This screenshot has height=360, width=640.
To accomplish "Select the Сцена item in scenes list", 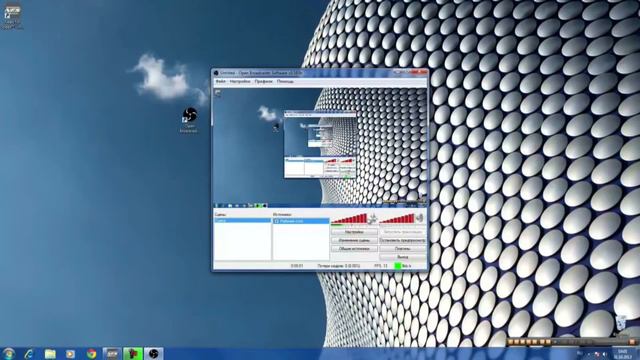I will click(242, 221).
